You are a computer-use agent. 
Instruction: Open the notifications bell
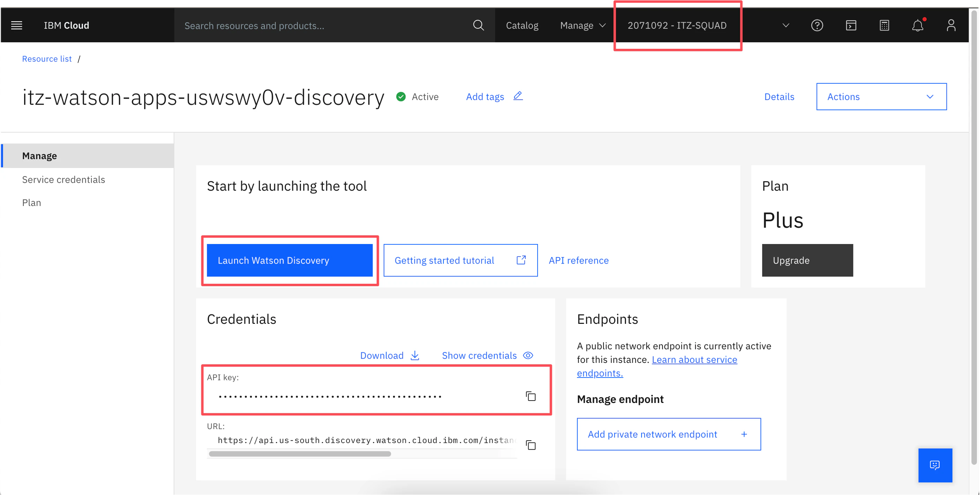coord(917,25)
